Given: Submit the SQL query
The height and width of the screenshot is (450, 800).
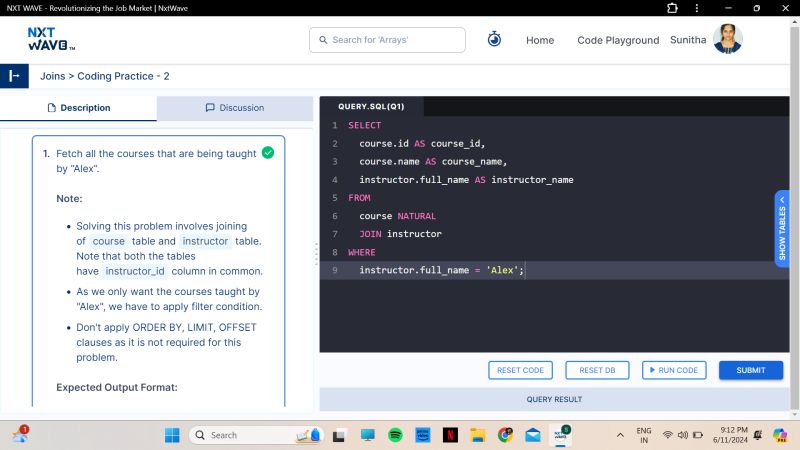Looking at the screenshot, I should [750, 370].
